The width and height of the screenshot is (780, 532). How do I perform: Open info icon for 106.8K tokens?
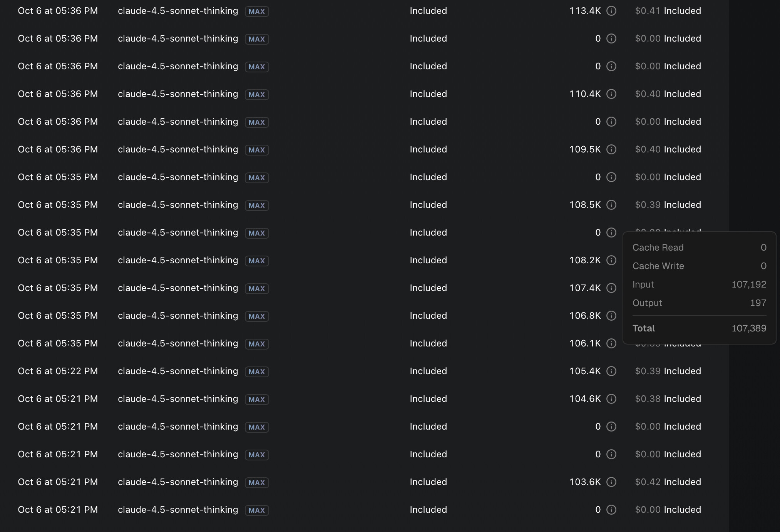[611, 316]
